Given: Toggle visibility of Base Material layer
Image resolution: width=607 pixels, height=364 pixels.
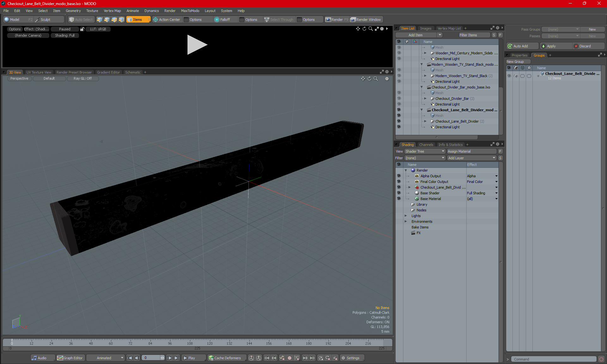Looking at the screenshot, I should (399, 199).
